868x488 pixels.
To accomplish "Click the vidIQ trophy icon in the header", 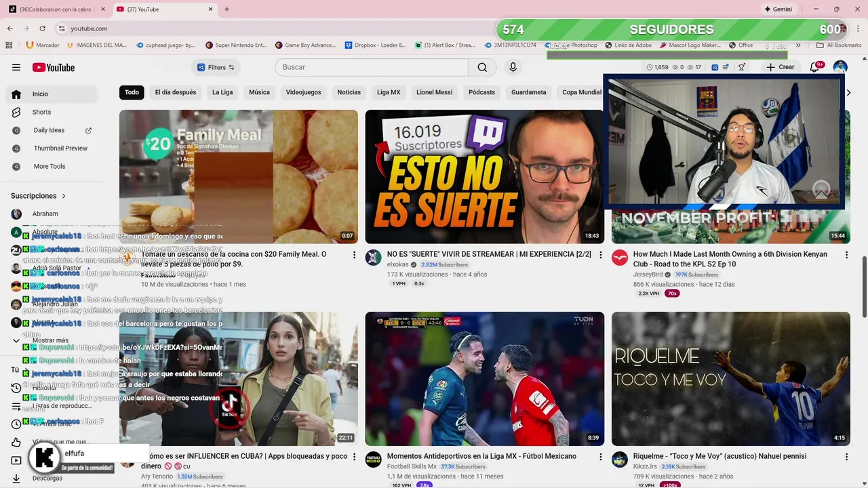I will (742, 67).
